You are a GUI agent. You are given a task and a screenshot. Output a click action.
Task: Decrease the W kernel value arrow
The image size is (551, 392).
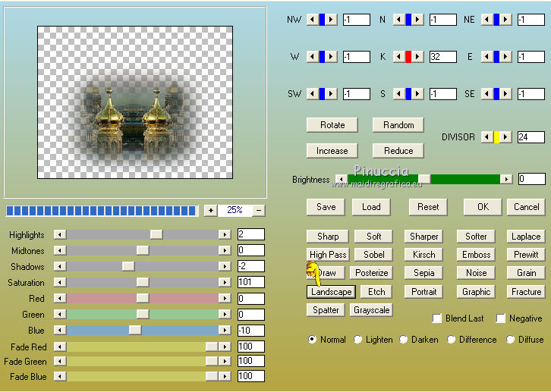[313, 57]
